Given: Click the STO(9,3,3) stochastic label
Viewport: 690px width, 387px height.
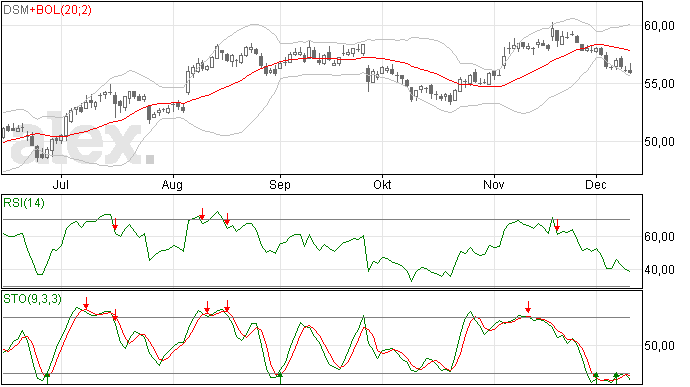Looking at the screenshot, I should pos(33,299).
